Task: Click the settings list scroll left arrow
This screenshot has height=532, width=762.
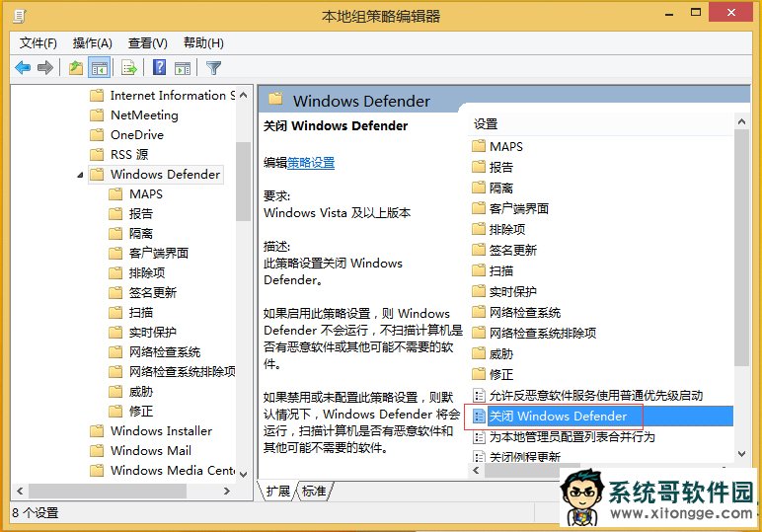Action: [476, 470]
